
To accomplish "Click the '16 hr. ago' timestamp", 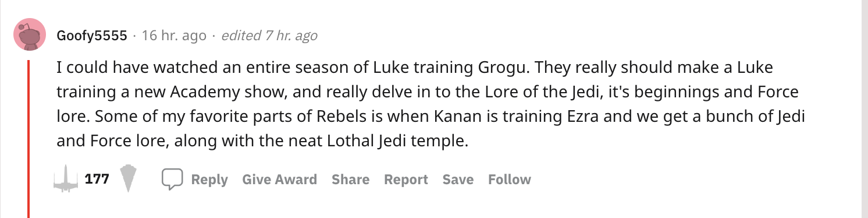I will [x=174, y=36].
